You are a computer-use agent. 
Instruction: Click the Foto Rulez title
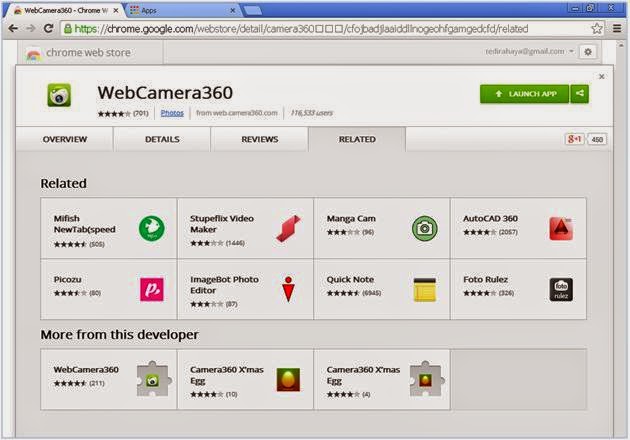click(x=485, y=279)
